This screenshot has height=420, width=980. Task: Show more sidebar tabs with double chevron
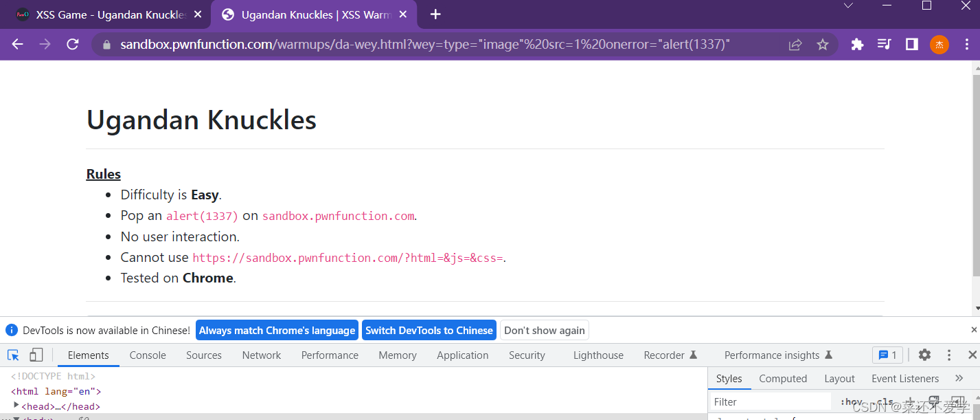959,379
